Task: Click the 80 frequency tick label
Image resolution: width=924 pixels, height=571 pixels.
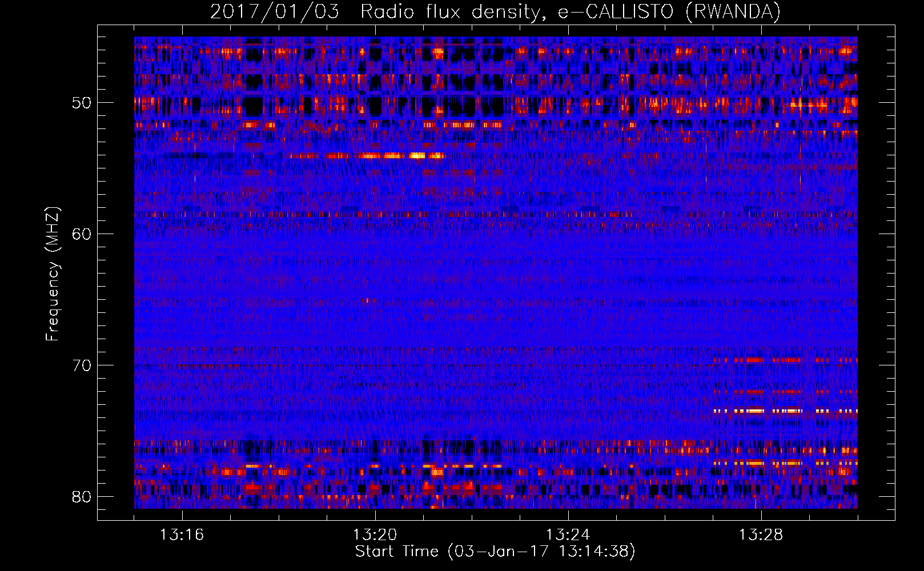Action: [81, 496]
